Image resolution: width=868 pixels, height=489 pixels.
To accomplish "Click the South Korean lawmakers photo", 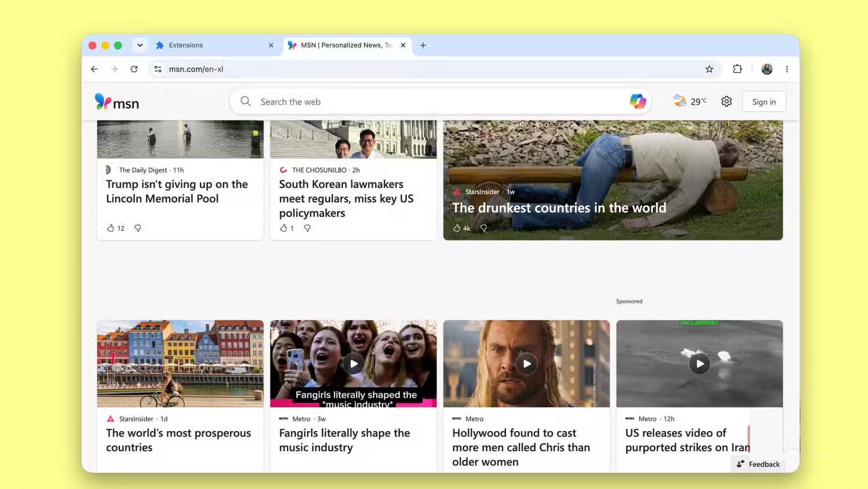I will click(x=353, y=139).
